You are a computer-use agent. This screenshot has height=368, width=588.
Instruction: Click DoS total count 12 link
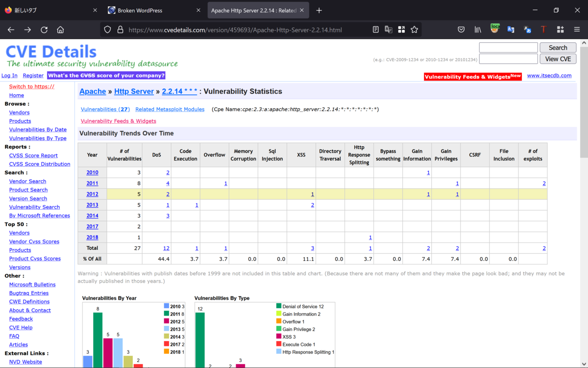click(166, 248)
